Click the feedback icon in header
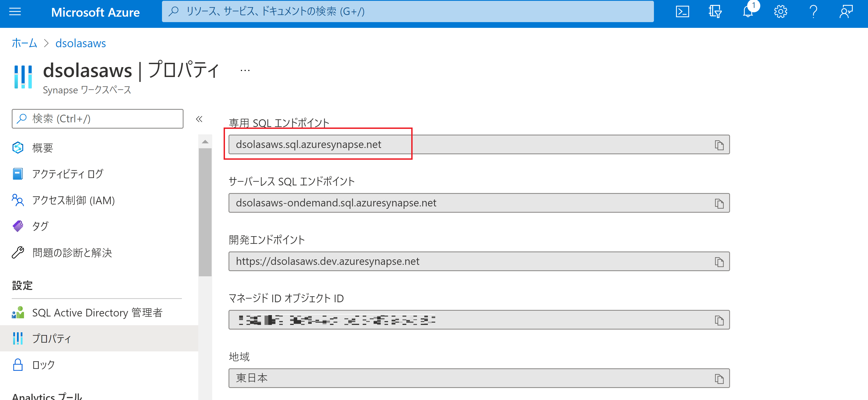Image resolution: width=868 pixels, height=400 pixels. pos(846,12)
